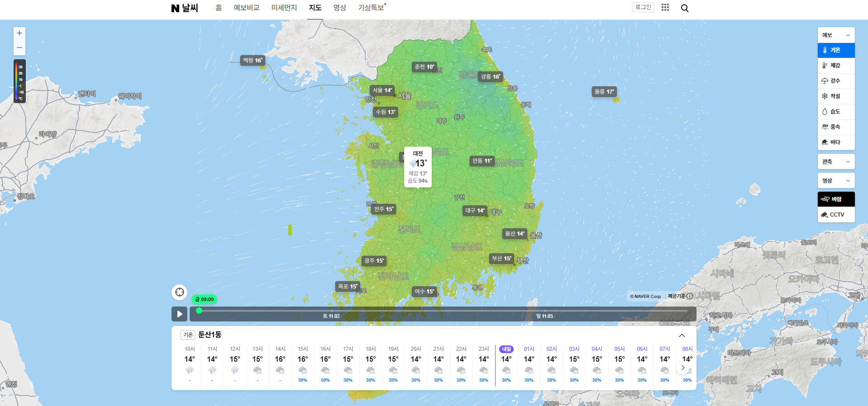Screen dimensions: 868x406
Task: Toggle the CCTV layer
Action: [836, 215]
